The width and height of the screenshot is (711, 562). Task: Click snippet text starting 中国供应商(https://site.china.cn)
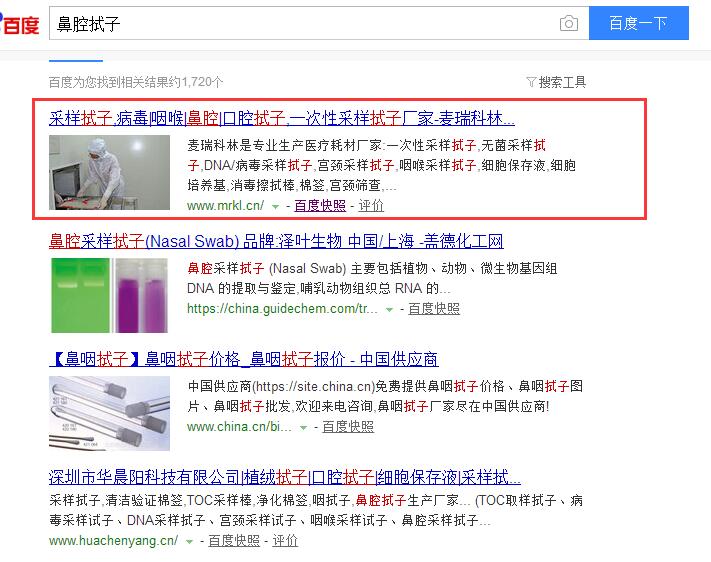click(x=385, y=396)
